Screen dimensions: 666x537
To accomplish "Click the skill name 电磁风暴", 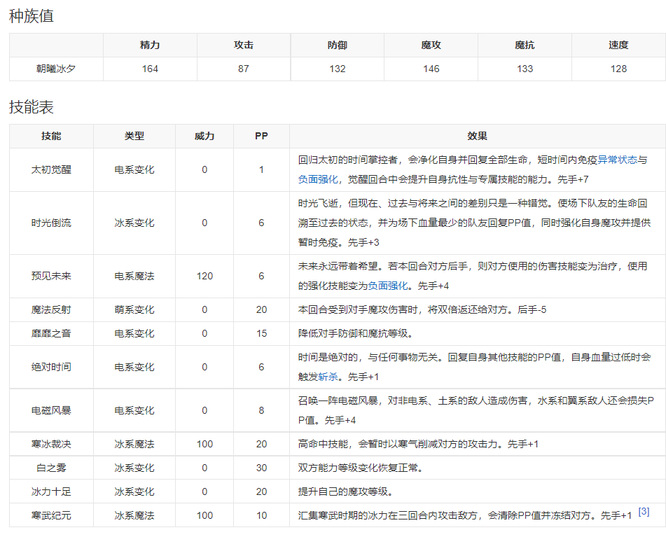I will click(51, 410).
